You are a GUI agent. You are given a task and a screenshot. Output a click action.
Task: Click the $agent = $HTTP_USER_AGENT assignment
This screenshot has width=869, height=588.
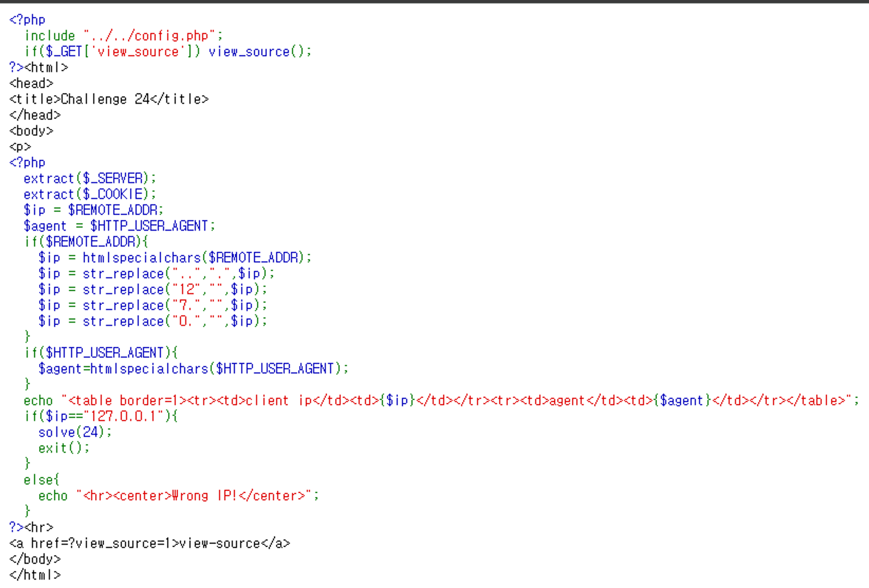coord(119,226)
